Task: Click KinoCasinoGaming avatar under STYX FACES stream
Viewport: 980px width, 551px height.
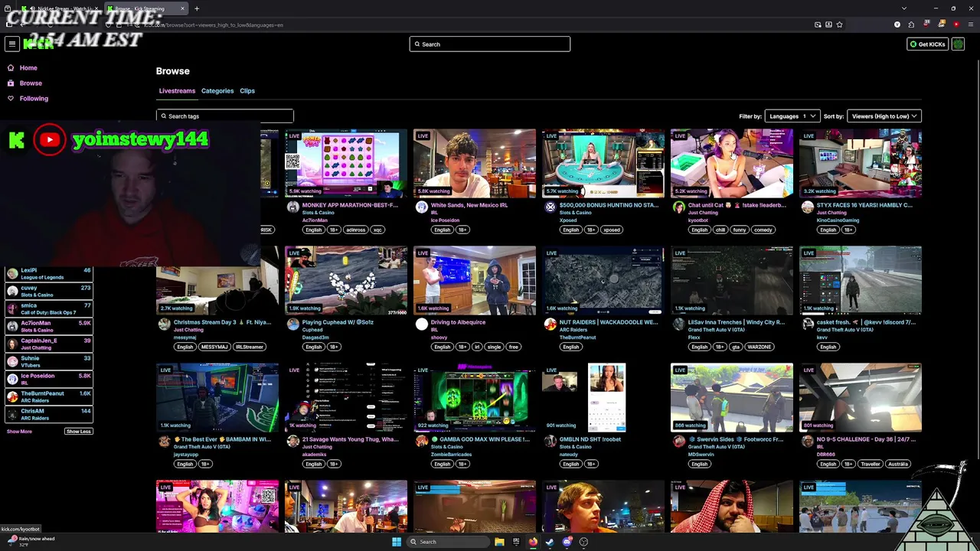Action: (x=808, y=207)
